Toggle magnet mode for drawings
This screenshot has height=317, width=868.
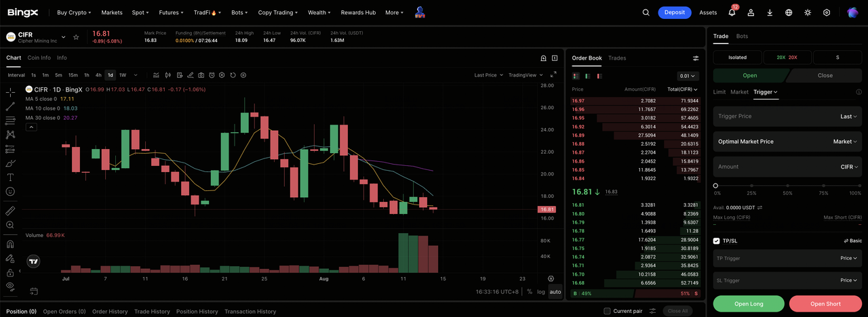pos(10,245)
